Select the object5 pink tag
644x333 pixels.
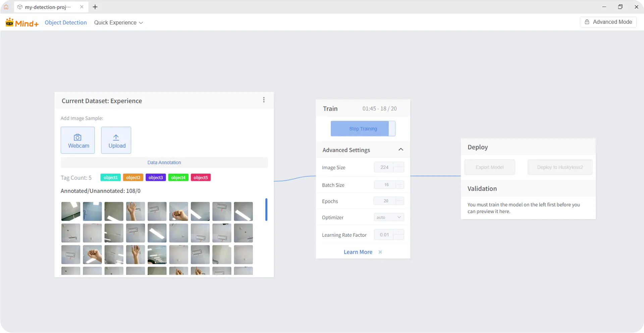pyautogui.click(x=201, y=178)
